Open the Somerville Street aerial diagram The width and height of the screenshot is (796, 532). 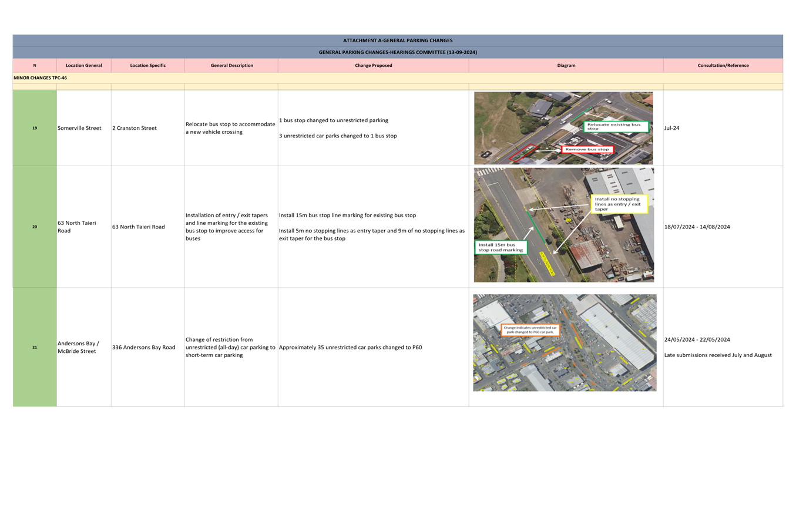563,128
